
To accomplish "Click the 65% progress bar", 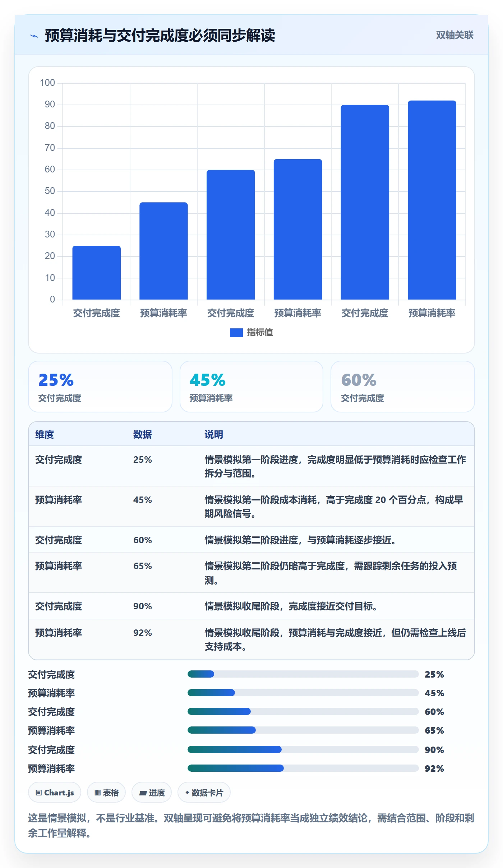I will coord(303,730).
